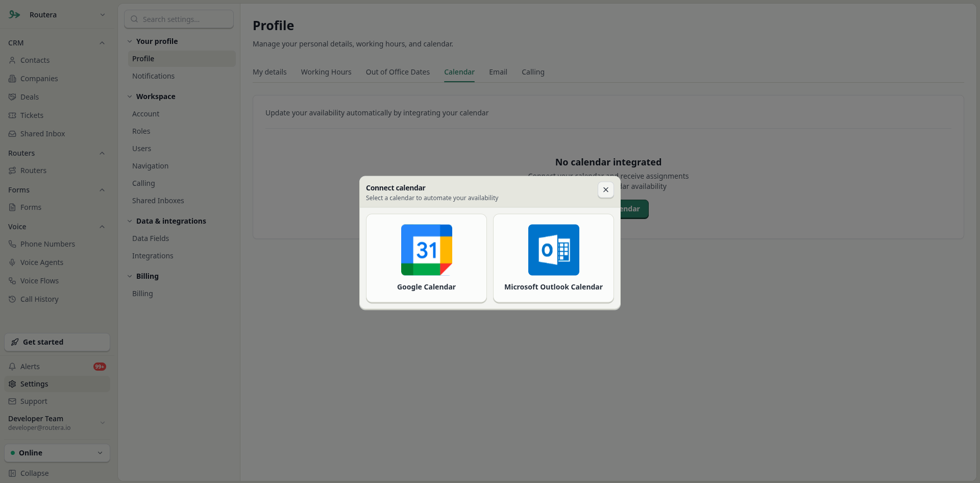Open Deals via its handshake icon
Screen dimensions: 980x483
[12, 97]
